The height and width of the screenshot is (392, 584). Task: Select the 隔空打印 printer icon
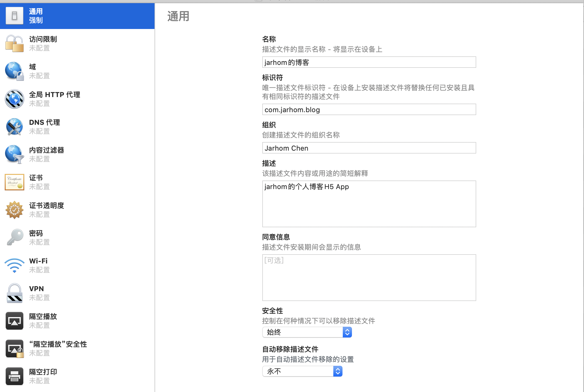(x=14, y=376)
